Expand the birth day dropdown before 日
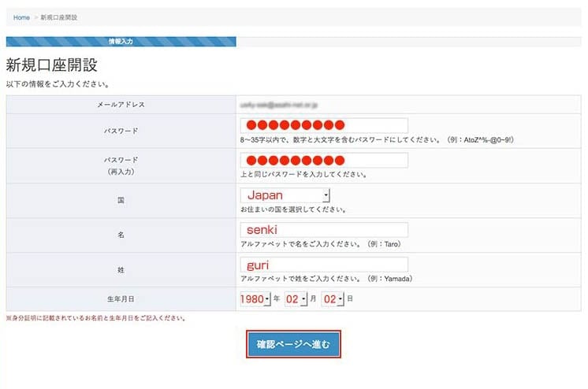This screenshot has height=389, width=588. (333, 299)
